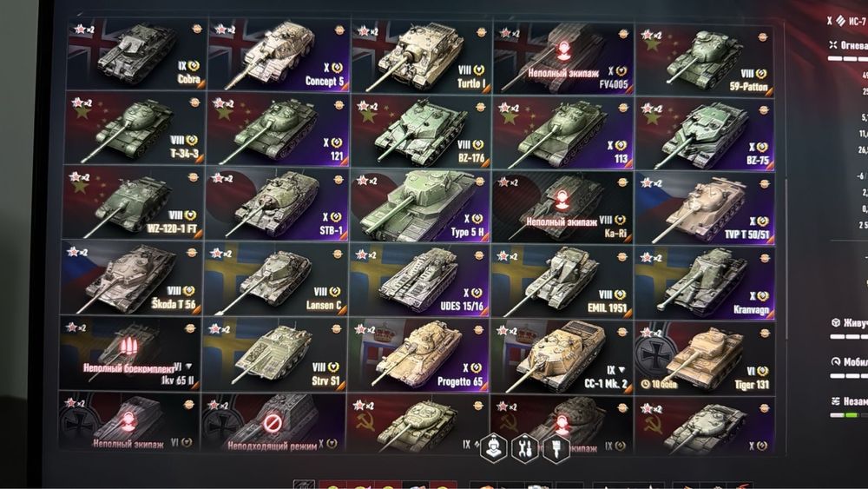868x489 pixels.
Task: Expand the Огневая firepower section
Action: click(848, 45)
